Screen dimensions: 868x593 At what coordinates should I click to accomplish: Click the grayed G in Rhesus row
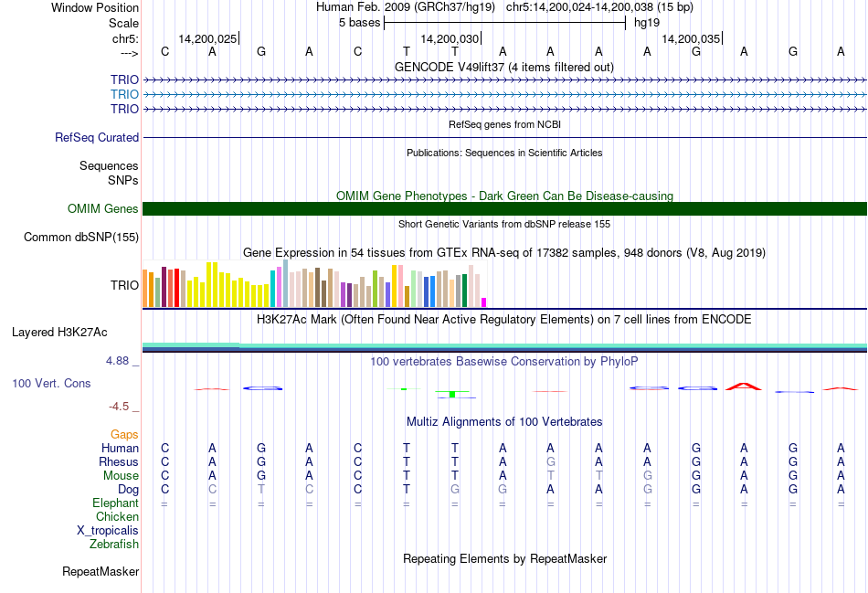click(x=550, y=461)
